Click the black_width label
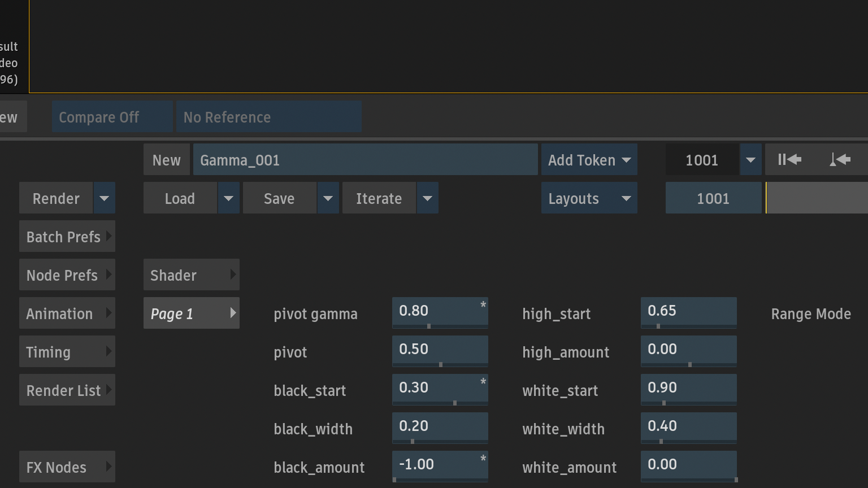The height and width of the screenshot is (488, 868). pos(313,429)
